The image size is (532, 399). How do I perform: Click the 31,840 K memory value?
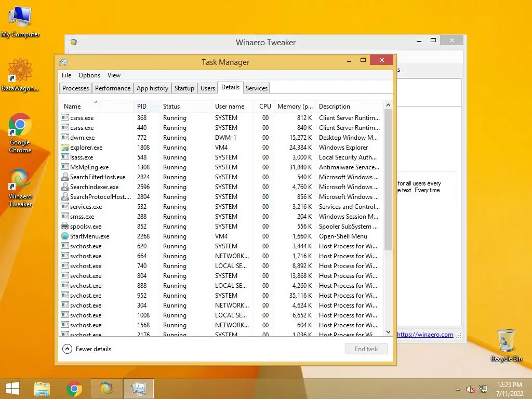point(300,167)
